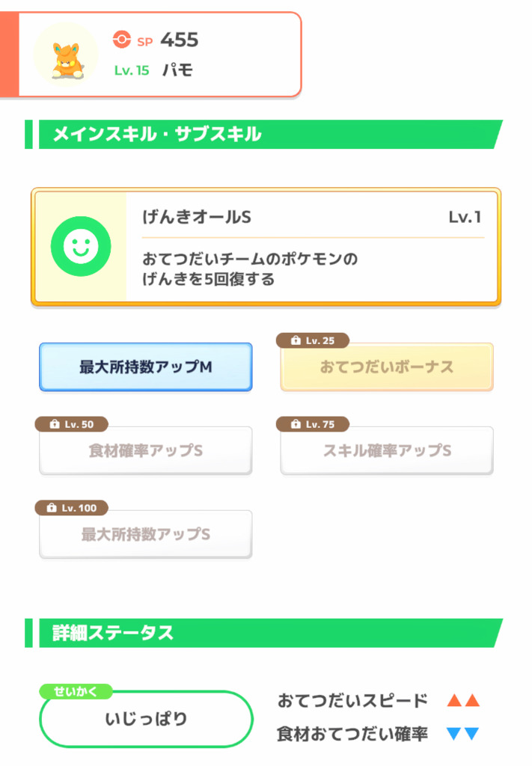This screenshot has width=532, height=766.
Task: Open the いじっぱり nature button
Action: 146,719
